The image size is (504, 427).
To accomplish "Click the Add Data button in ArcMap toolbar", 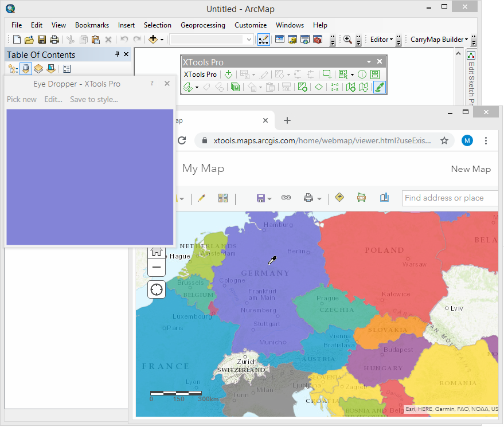I will (153, 40).
